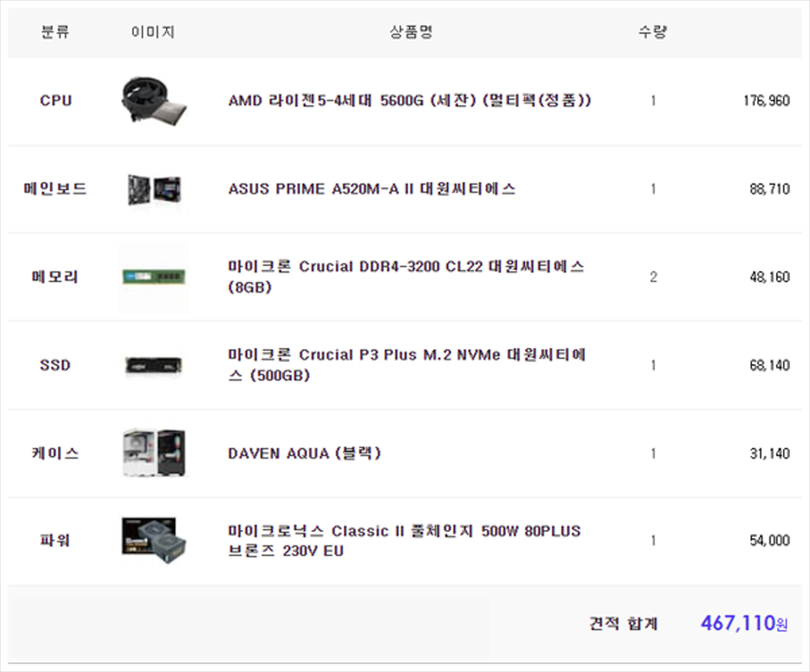
Task: Open the DAVEN AQUA case image
Action: (154, 453)
